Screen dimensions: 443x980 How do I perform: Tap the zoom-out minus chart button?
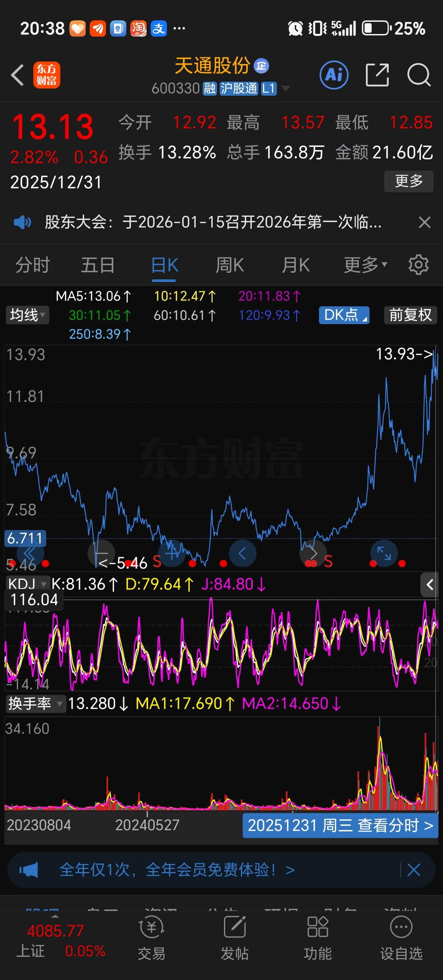[101, 553]
